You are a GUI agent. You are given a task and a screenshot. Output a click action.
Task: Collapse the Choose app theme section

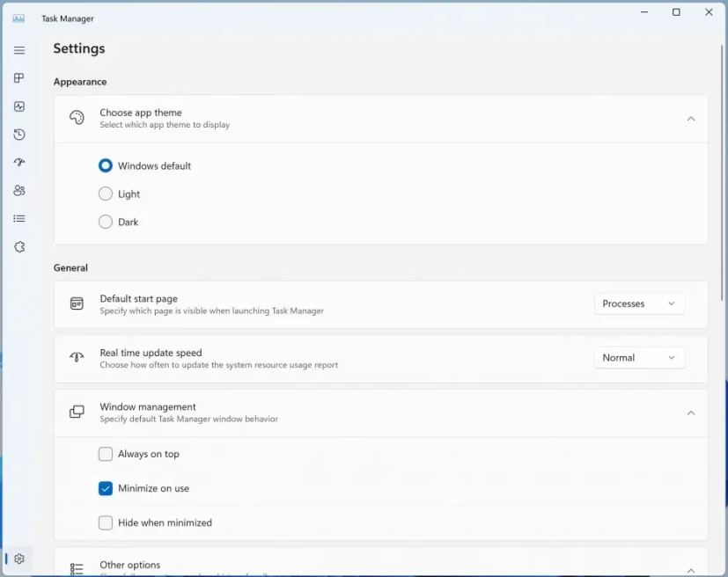pos(691,119)
